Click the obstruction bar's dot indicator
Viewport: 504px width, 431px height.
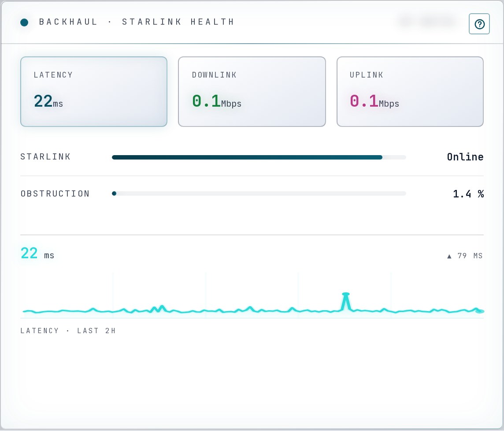[x=114, y=193]
